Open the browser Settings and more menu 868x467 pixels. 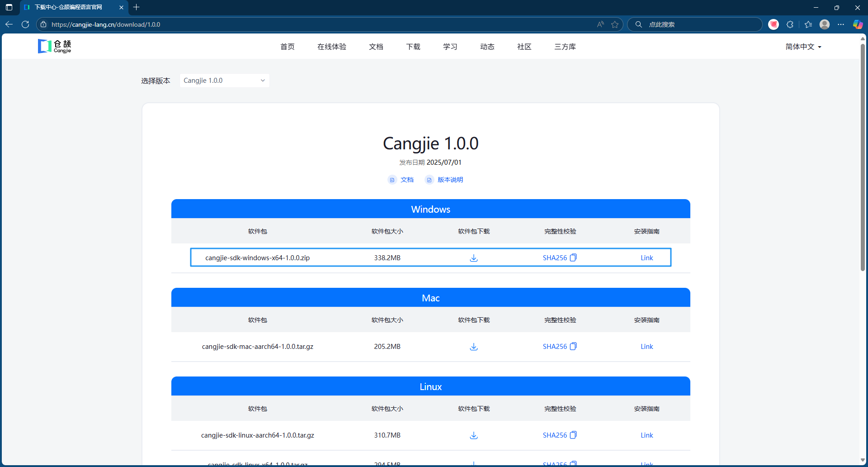[841, 24]
